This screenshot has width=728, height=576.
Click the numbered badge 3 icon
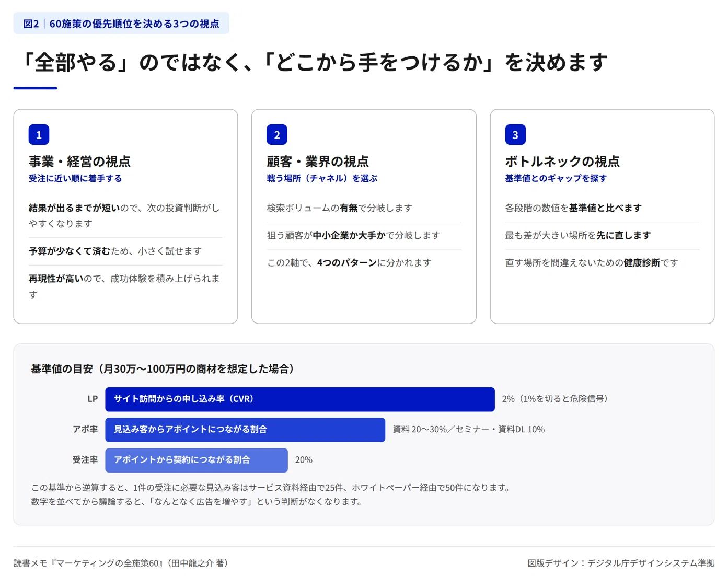tap(515, 134)
